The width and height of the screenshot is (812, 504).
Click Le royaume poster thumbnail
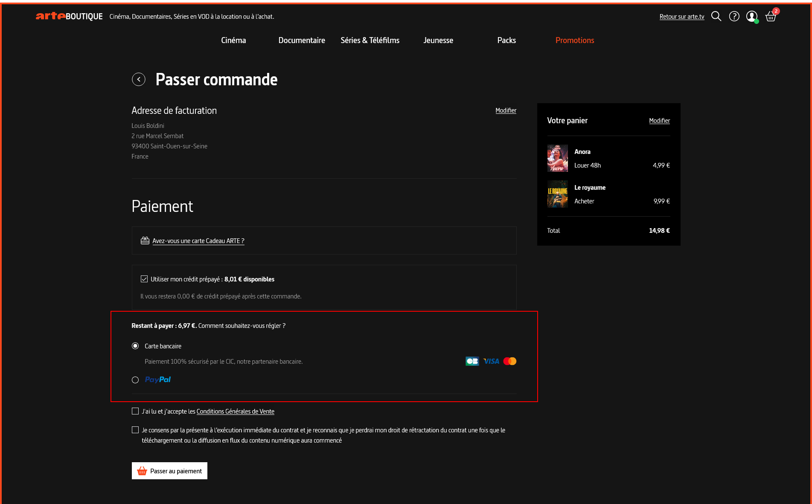(558, 194)
